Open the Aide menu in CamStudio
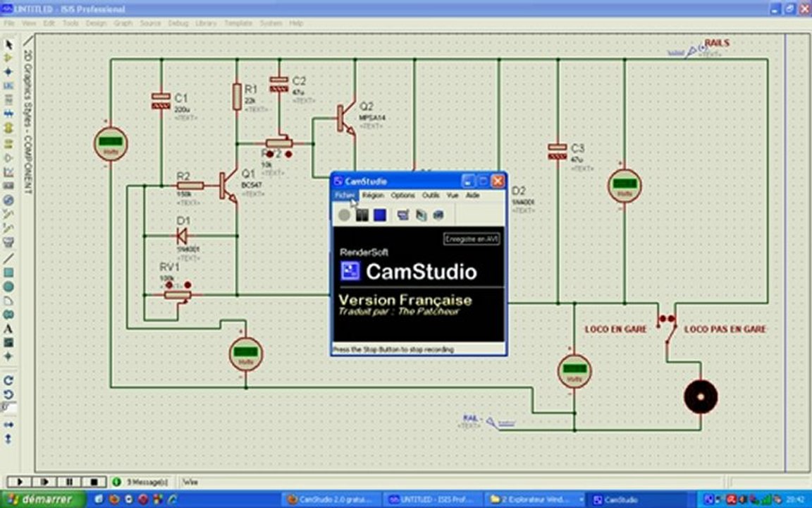This screenshot has width=812, height=508. tap(472, 195)
